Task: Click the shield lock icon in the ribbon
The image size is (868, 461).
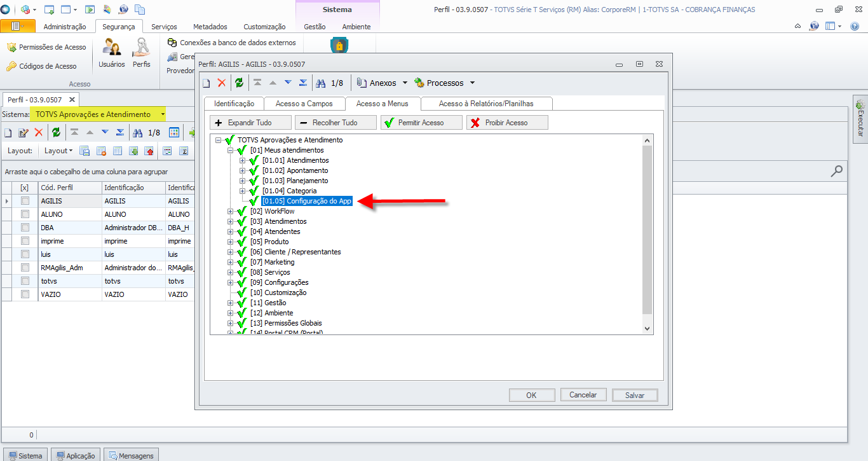Action: (339, 46)
